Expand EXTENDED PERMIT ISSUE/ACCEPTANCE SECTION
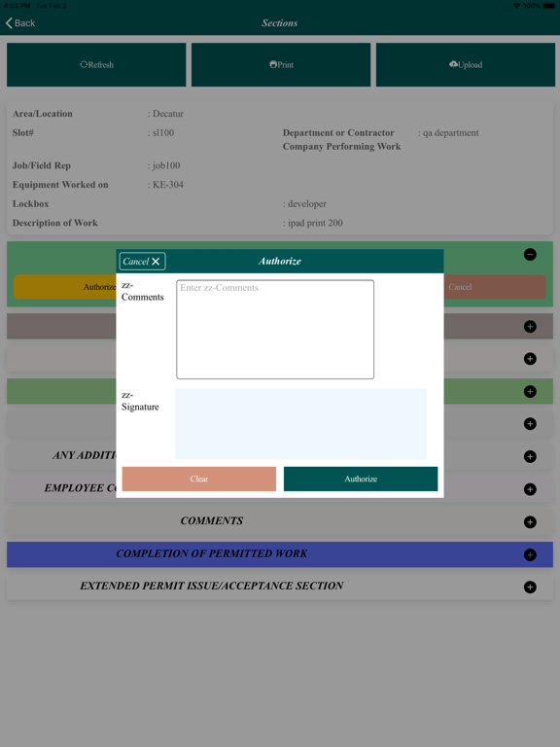The width and height of the screenshot is (560, 747). click(x=530, y=587)
